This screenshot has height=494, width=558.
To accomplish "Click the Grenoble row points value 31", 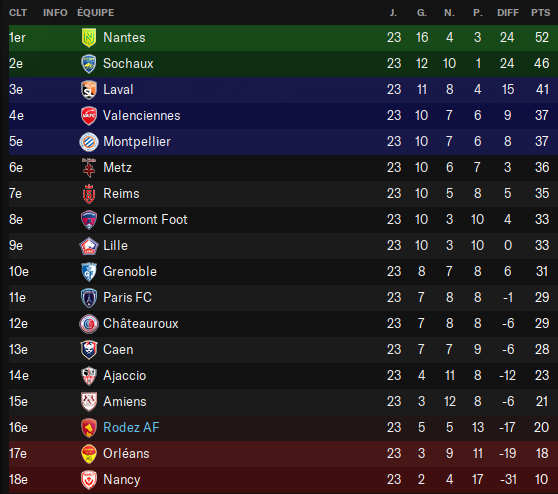I will [x=542, y=272].
